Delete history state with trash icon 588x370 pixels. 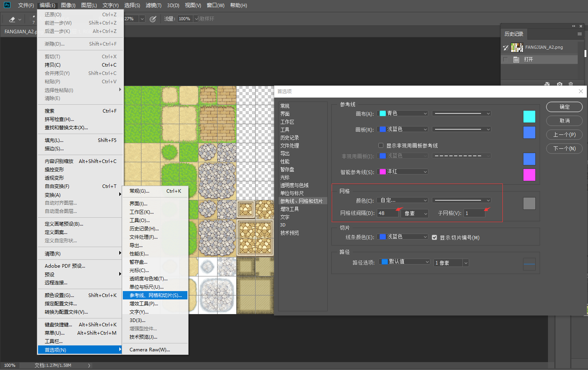point(571,84)
